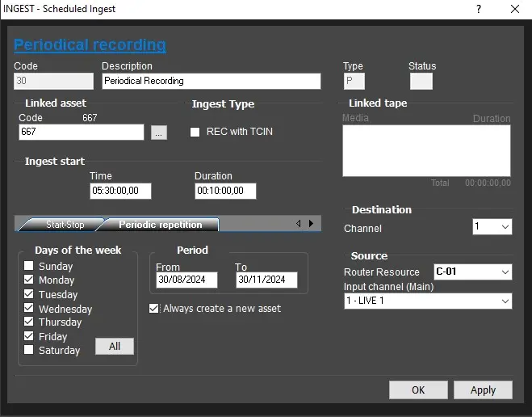Image resolution: width=532 pixels, height=417 pixels.
Task: Click the help question mark icon
Action: click(x=479, y=9)
